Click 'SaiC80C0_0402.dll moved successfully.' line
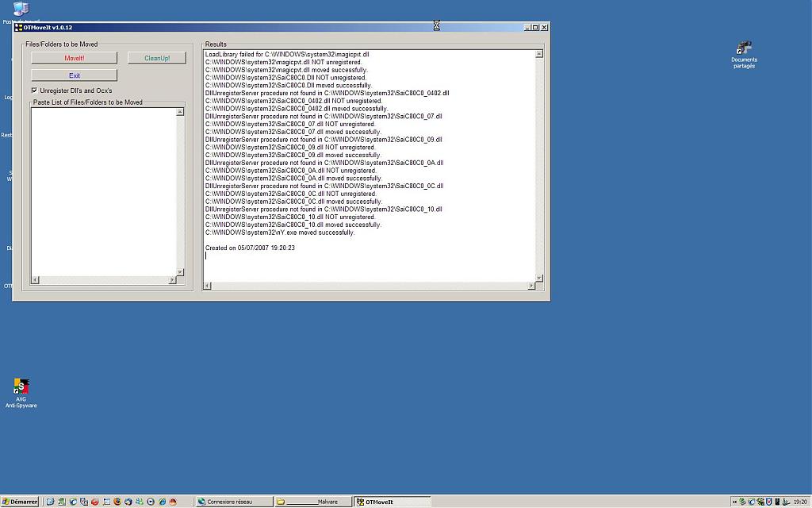 pos(297,109)
